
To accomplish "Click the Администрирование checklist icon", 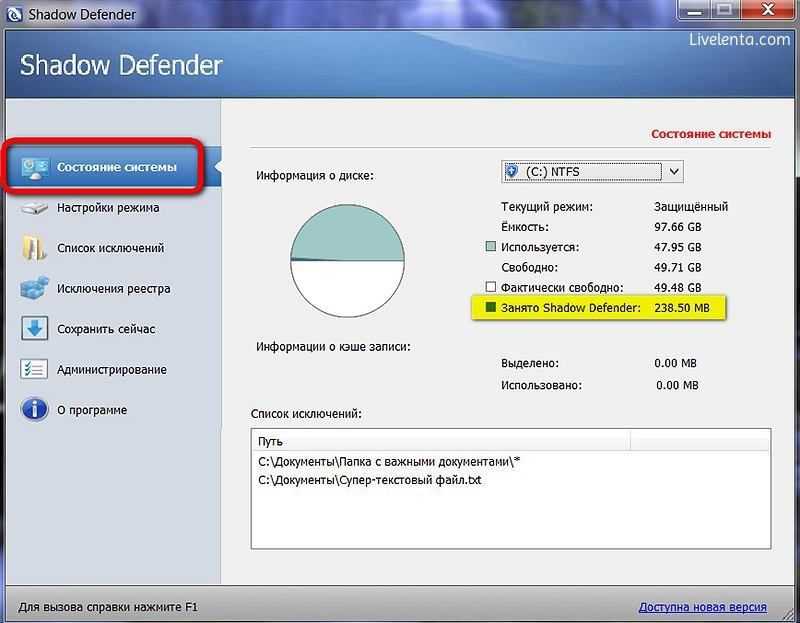I will tap(34, 369).
